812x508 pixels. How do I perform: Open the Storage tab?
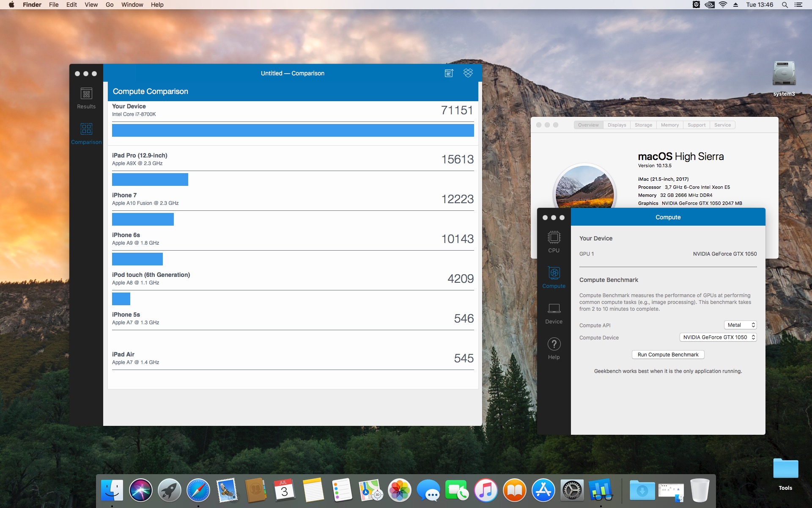(x=643, y=125)
